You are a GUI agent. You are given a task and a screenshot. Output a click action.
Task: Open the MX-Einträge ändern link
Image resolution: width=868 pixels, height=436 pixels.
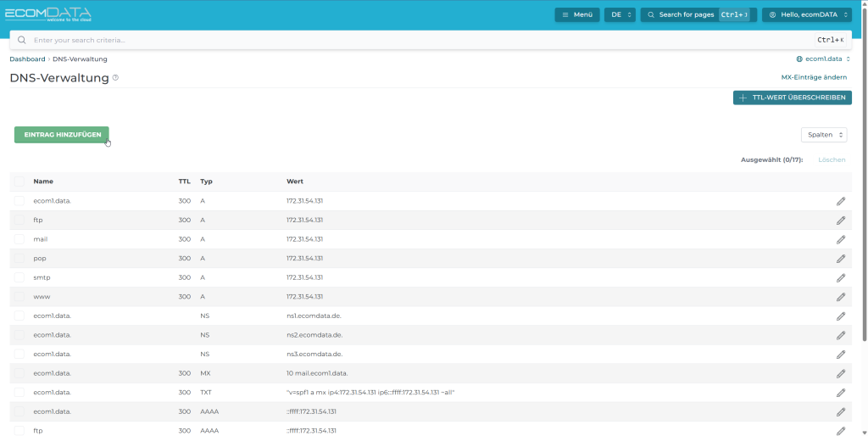point(814,77)
